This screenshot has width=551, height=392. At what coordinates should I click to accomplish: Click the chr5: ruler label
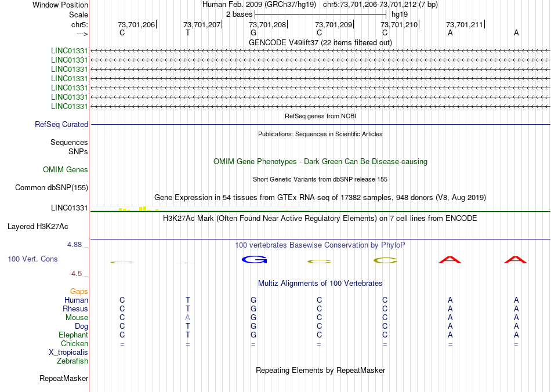point(79,24)
